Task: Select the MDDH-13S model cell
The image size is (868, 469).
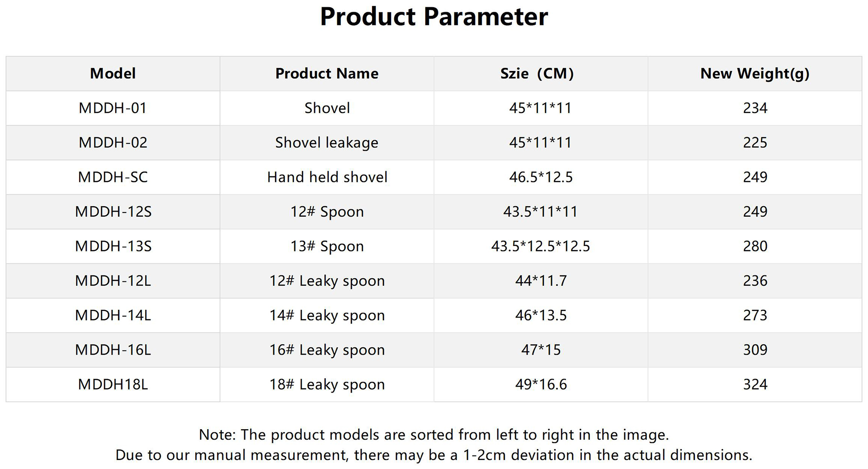Action: tap(113, 246)
